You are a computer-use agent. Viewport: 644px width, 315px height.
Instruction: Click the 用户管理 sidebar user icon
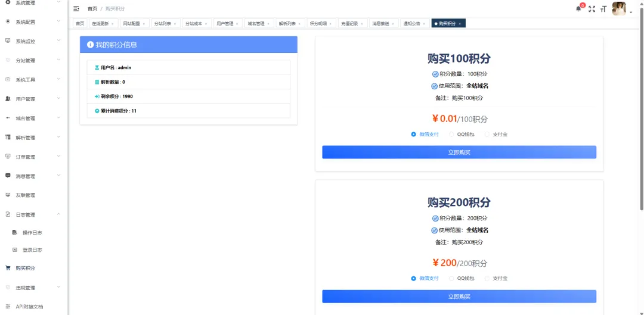(8, 99)
